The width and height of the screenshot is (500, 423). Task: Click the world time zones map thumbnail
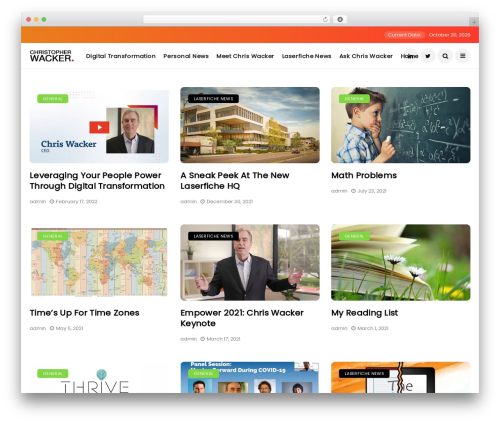[99, 262]
